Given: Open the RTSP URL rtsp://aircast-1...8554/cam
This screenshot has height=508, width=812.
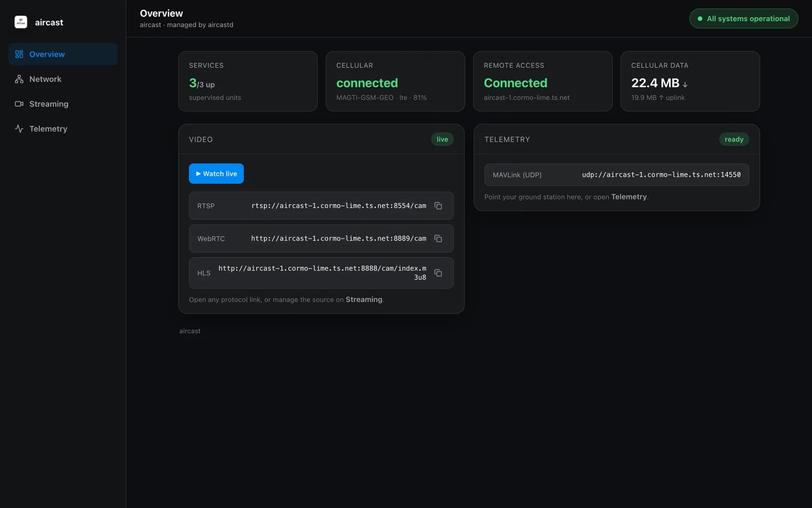Looking at the screenshot, I should tap(339, 206).
